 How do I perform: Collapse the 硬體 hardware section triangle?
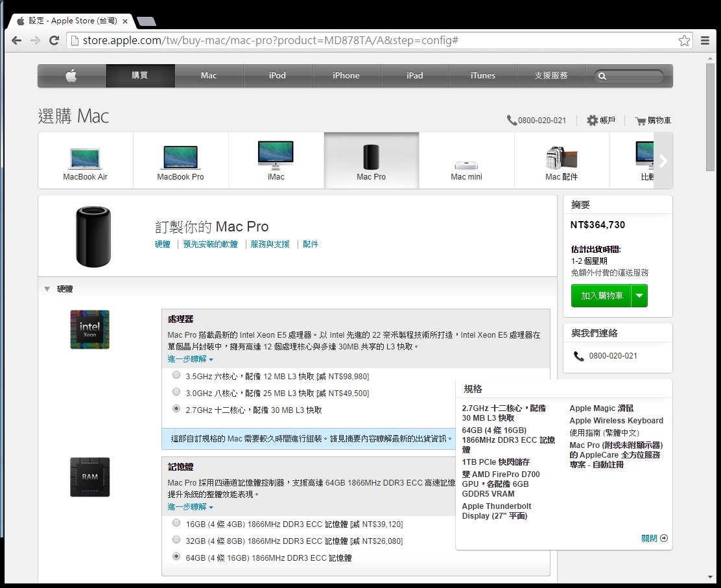pos(47,289)
